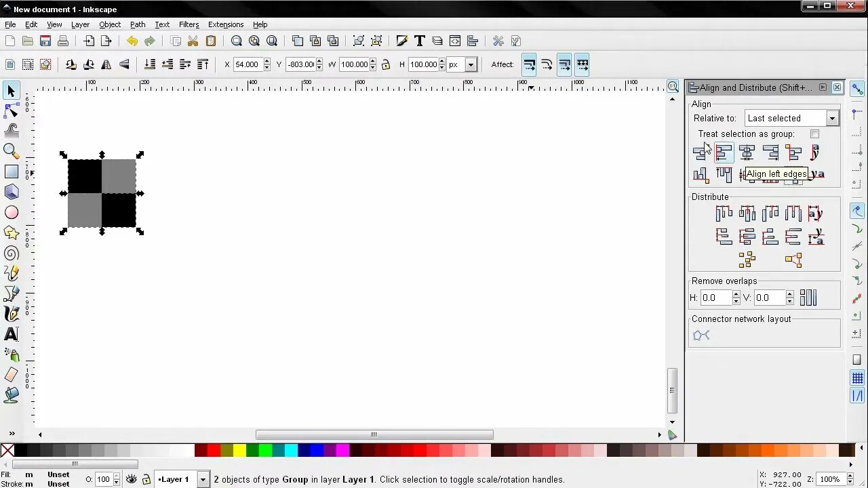Select the Pencil freehand tool
Viewport: 868px width, 488px height.
click(x=11, y=273)
